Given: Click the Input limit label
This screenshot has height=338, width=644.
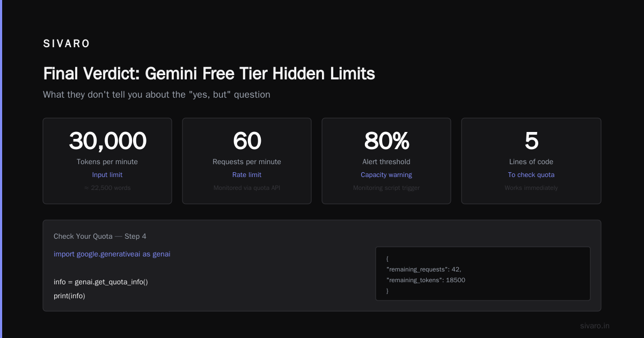Looking at the screenshot, I should (107, 175).
